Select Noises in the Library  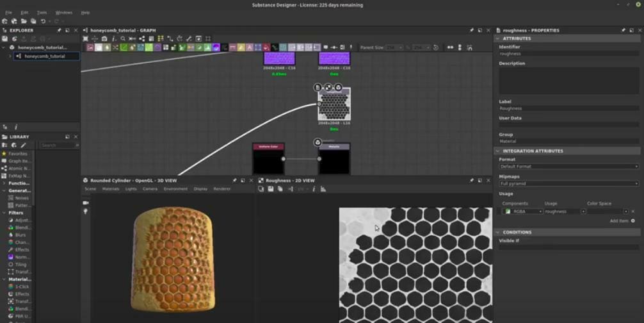coord(22,198)
